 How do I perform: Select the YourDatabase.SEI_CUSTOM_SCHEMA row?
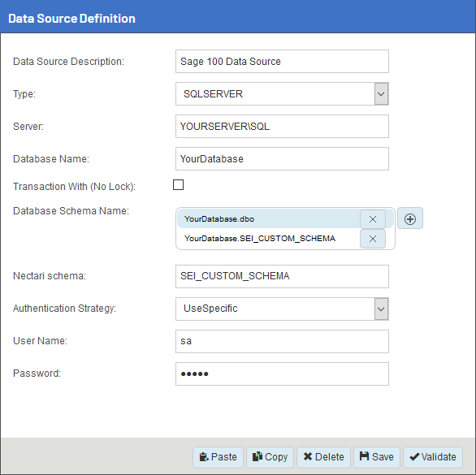tap(269, 239)
